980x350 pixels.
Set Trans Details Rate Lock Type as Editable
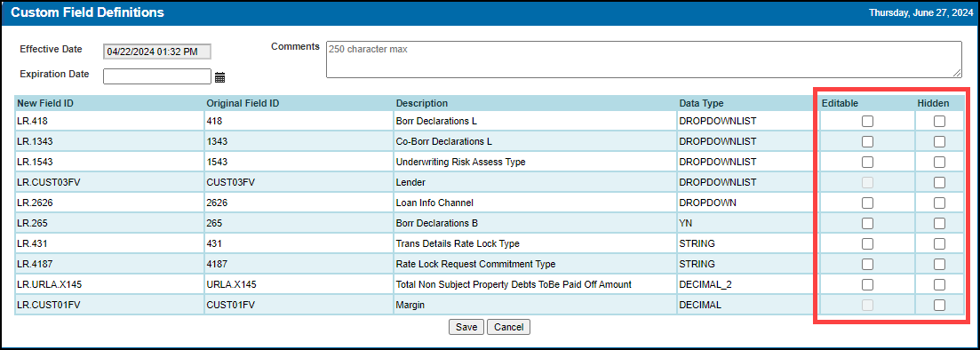coord(867,243)
